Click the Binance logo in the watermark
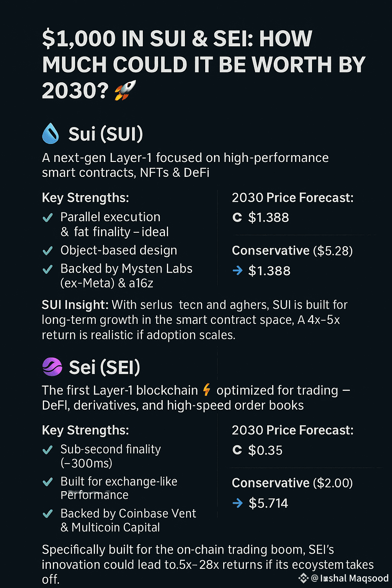Image resolution: width=392 pixels, height=588 pixels. pos(304,578)
